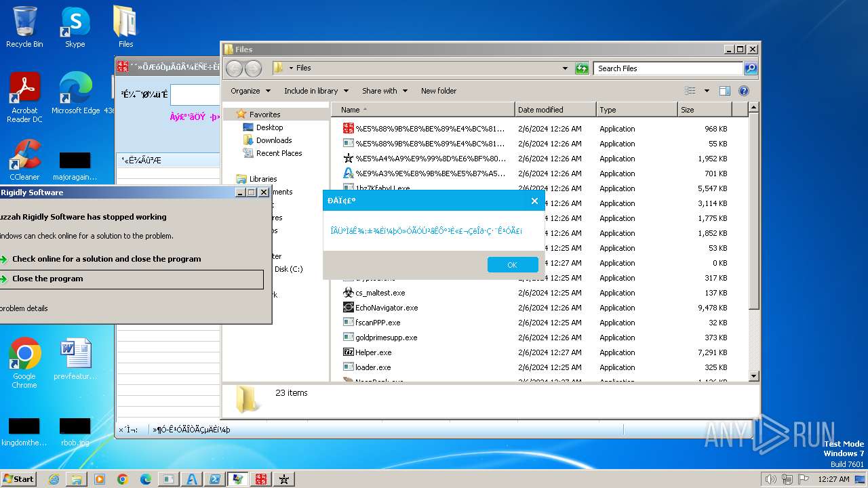Image resolution: width=868 pixels, height=488 pixels.
Task: Open Edge from the taskbar
Action: (146, 479)
